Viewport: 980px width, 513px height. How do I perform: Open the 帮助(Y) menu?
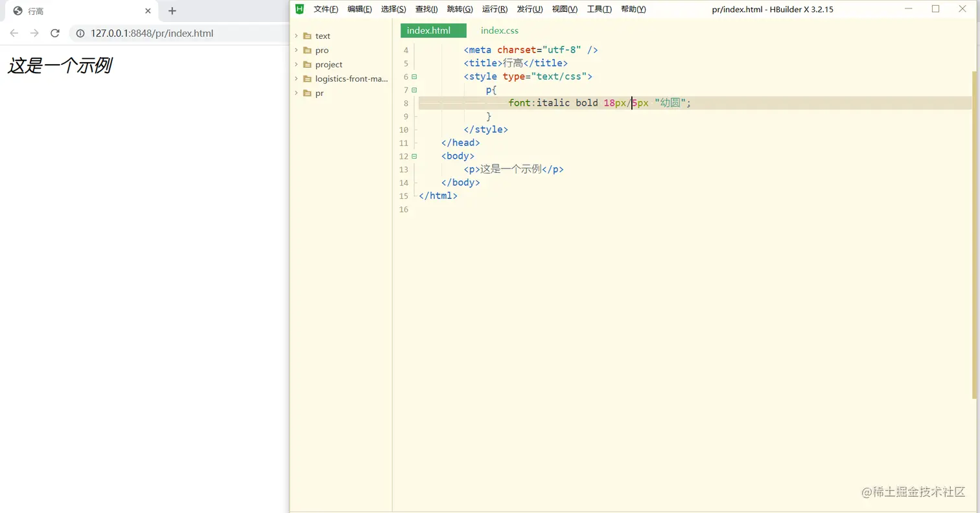click(x=633, y=9)
